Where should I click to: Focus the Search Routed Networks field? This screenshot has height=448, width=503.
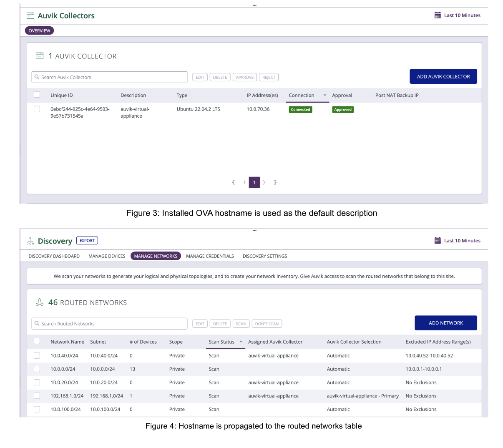point(109,324)
